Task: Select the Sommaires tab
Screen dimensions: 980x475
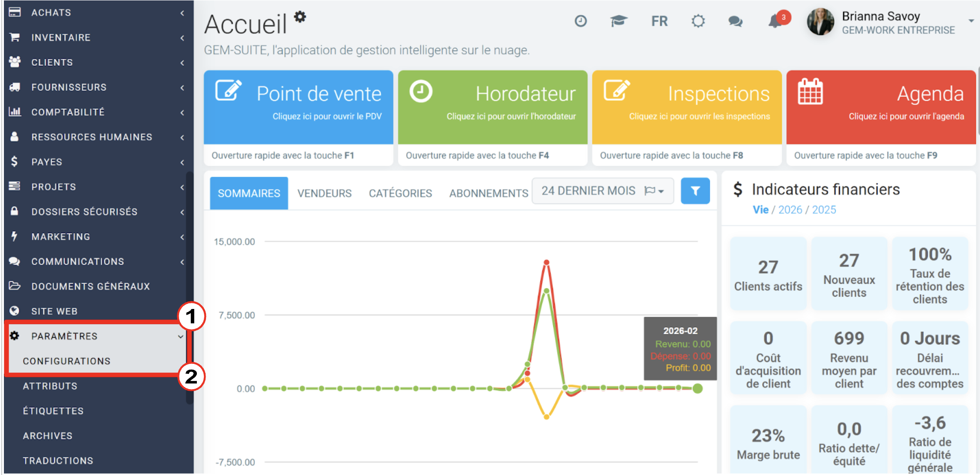Action: (249, 193)
